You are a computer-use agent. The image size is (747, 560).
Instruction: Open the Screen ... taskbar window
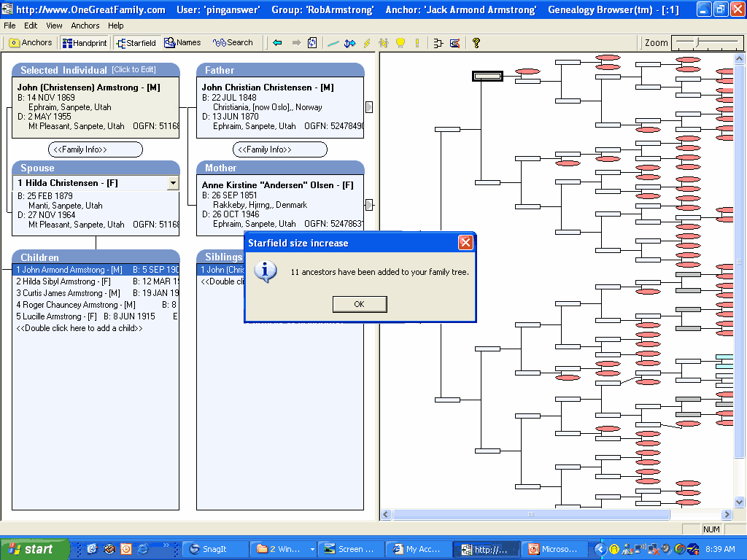click(349, 549)
